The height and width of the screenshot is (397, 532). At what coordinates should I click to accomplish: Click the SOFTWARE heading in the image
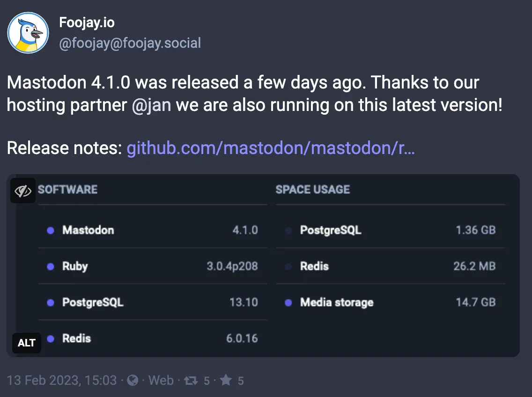coord(68,190)
